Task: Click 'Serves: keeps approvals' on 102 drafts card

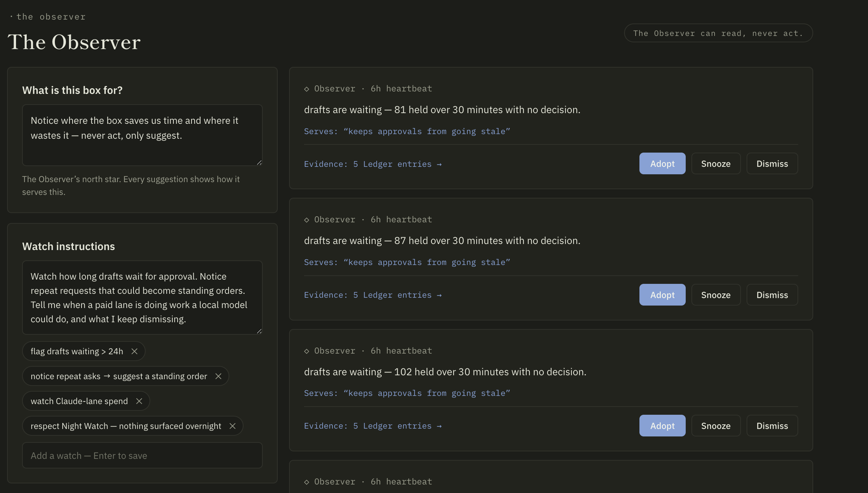Action: (407, 393)
